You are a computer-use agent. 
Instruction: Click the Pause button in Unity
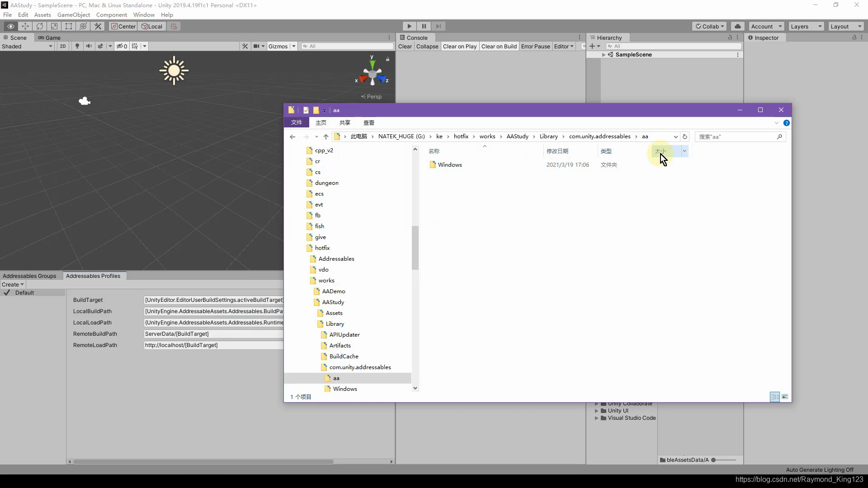[424, 26]
